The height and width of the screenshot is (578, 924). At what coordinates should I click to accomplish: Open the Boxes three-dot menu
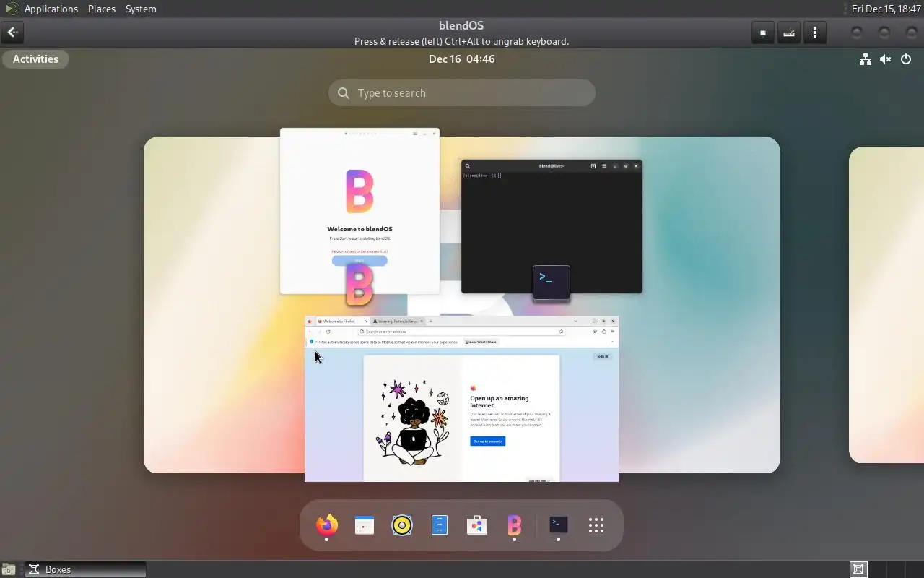[x=814, y=33]
